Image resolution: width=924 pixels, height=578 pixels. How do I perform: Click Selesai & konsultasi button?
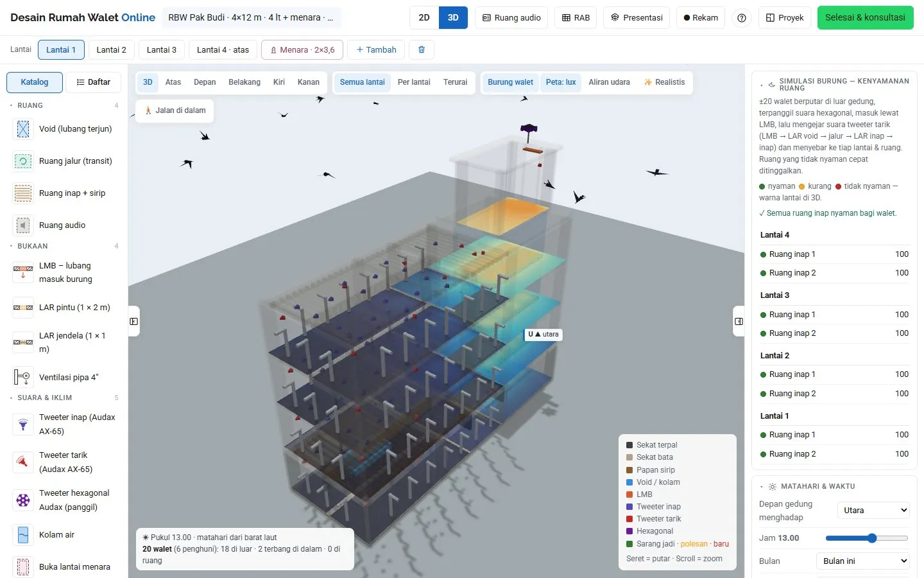click(865, 18)
